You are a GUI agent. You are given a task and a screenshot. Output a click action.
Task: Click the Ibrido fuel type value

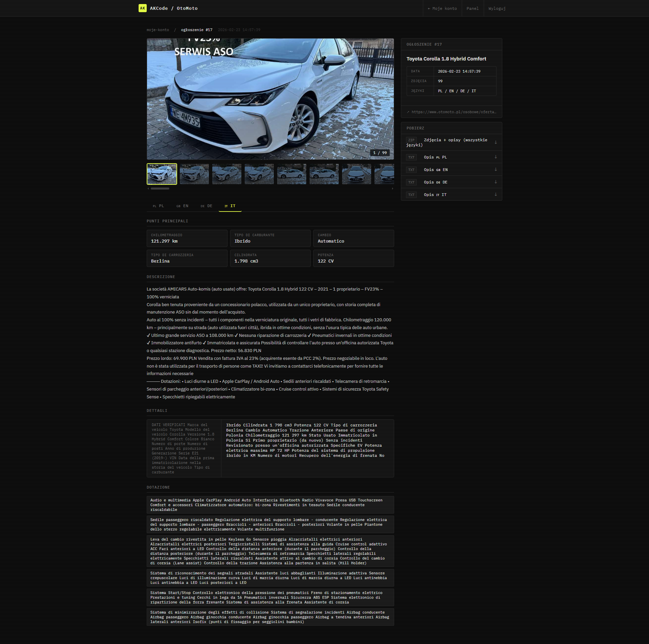[242, 241]
